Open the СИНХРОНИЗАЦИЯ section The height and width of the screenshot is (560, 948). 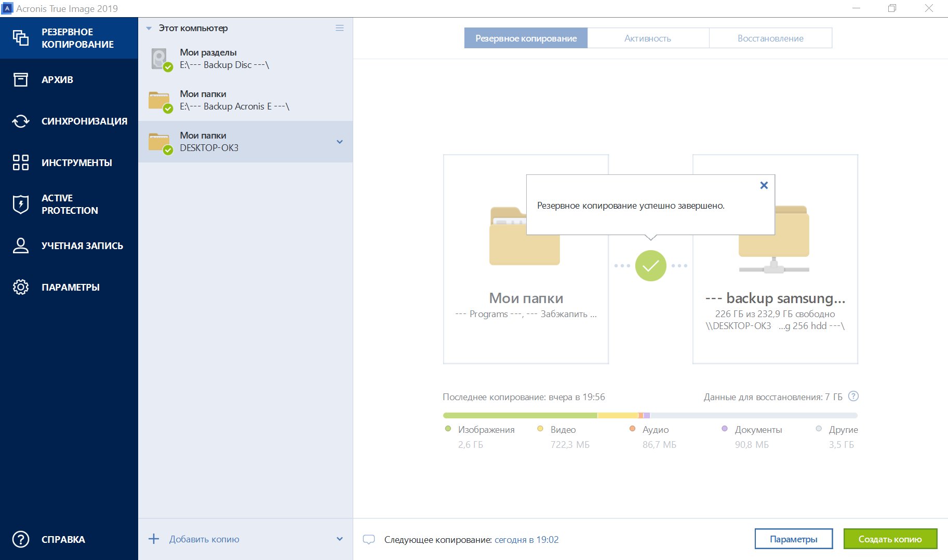[x=69, y=121]
